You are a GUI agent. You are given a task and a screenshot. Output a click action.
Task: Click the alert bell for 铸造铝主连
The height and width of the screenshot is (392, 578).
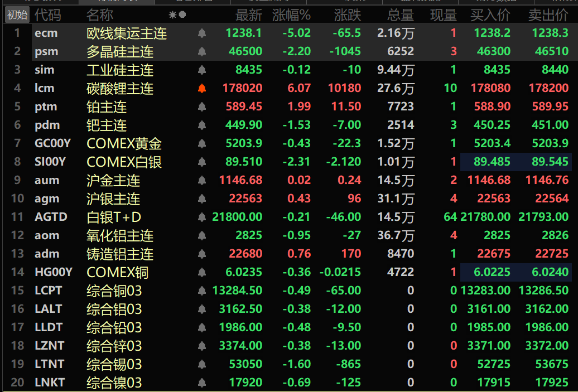pos(201,254)
